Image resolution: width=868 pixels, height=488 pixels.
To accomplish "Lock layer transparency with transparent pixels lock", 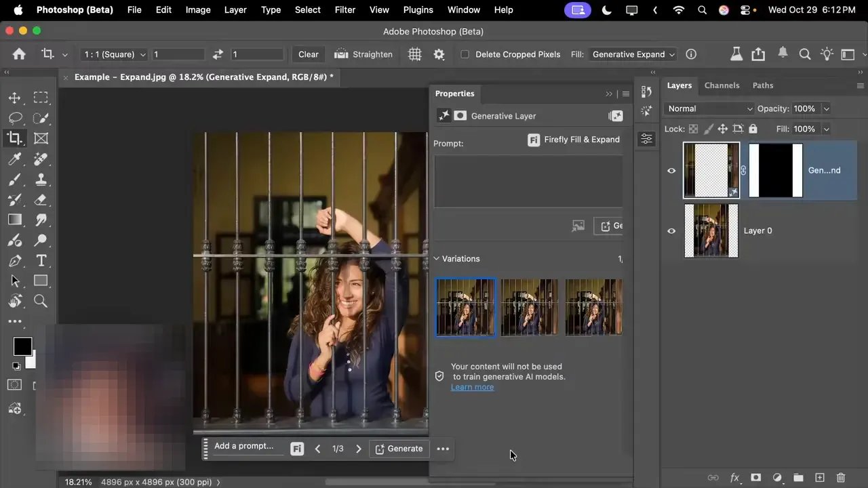I will click(692, 129).
